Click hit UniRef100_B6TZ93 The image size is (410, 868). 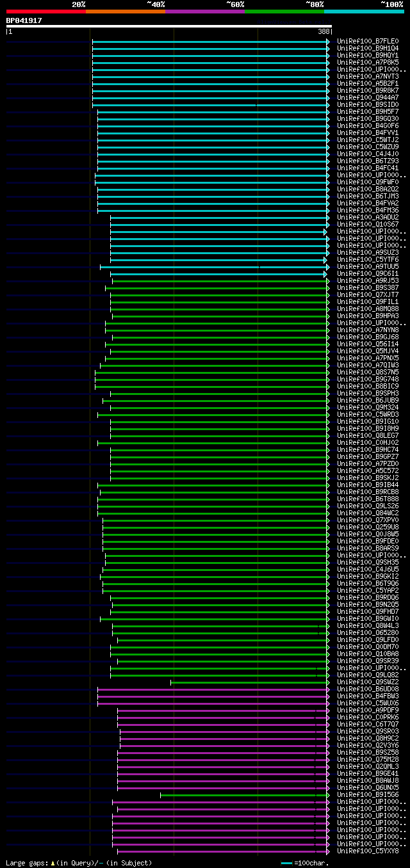point(368,161)
